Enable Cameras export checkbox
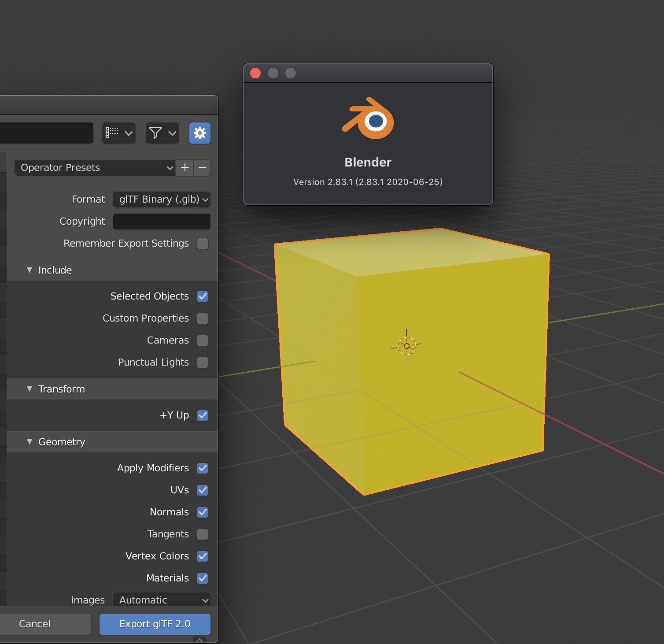The image size is (664, 644). point(203,341)
